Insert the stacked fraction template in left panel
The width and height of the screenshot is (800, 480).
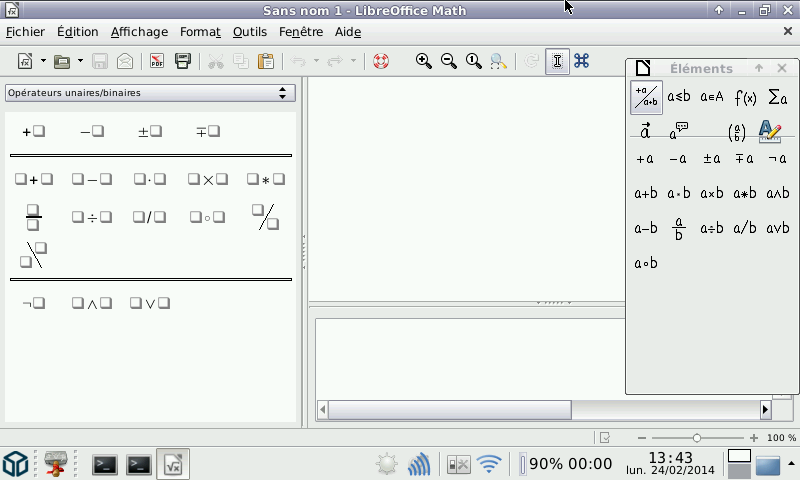point(33,217)
